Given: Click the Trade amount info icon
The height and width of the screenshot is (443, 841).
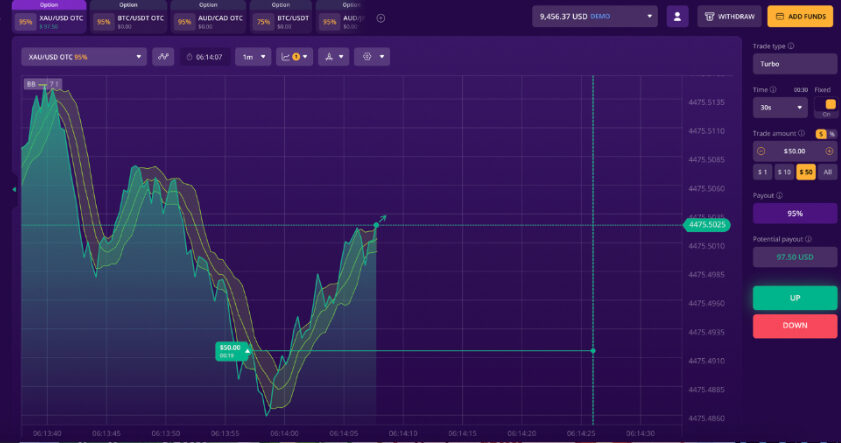Looking at the screenshot, I should (801, 133).
